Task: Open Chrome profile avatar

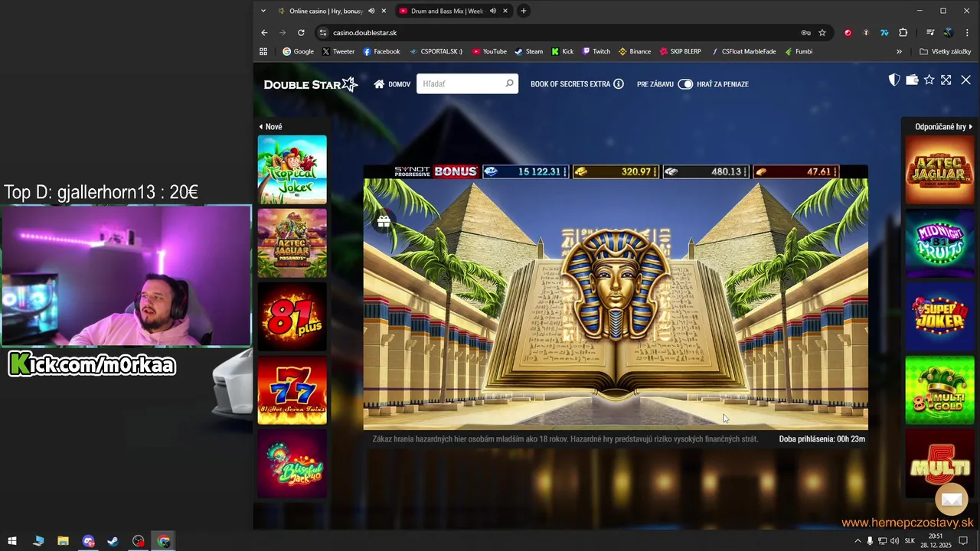Action: pyautogui.click(x=949, y=33)
